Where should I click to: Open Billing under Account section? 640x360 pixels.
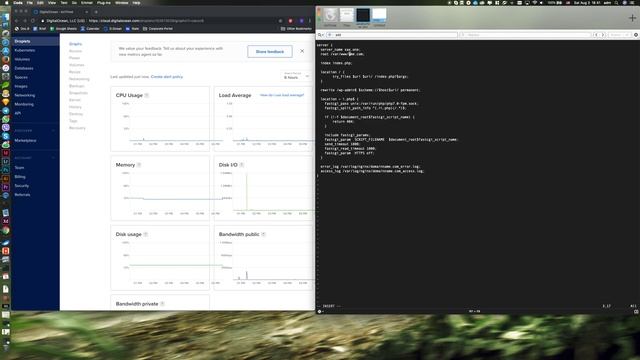(x=20, y=177)
